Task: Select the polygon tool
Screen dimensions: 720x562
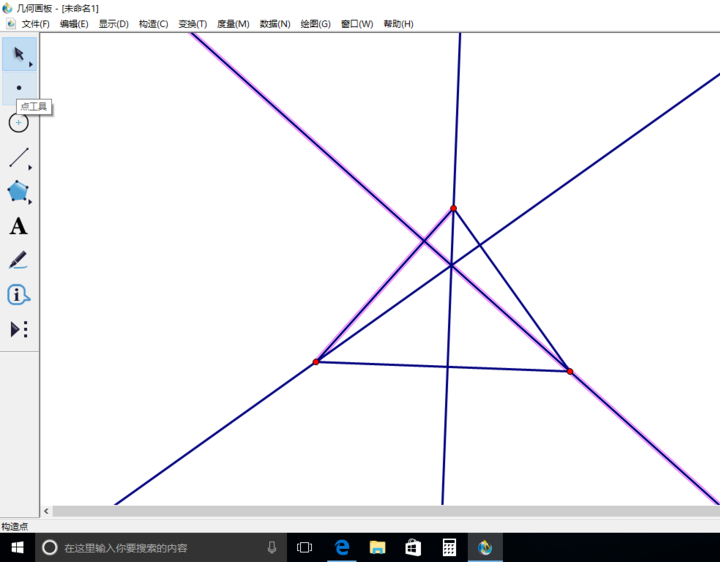Action: pyautogui.click(x=18, y=191)
